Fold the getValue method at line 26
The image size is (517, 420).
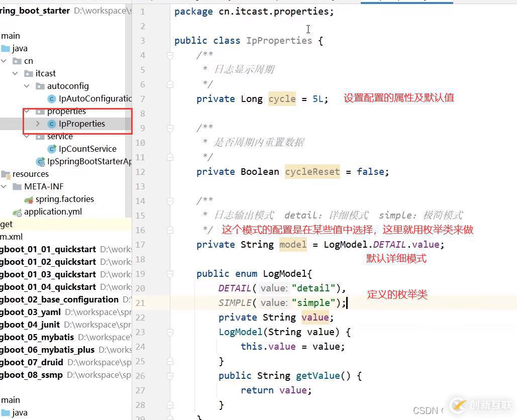170,376
